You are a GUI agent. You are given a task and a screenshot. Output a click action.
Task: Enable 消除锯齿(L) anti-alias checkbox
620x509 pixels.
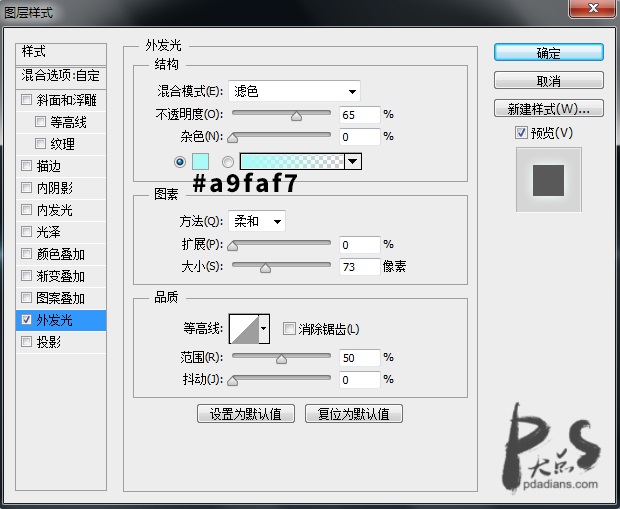pyautogui.click(x=289, y=329)
